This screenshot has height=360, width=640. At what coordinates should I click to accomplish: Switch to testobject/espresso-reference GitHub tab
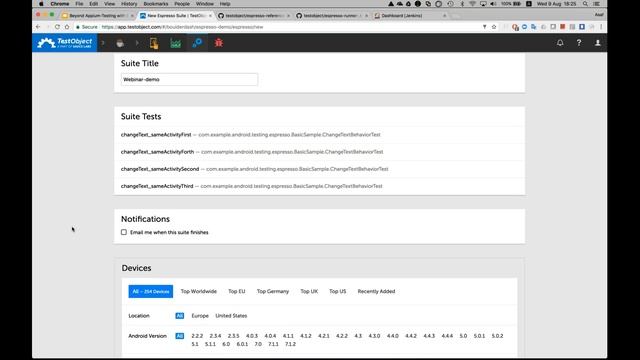click(x=254, y=16)
